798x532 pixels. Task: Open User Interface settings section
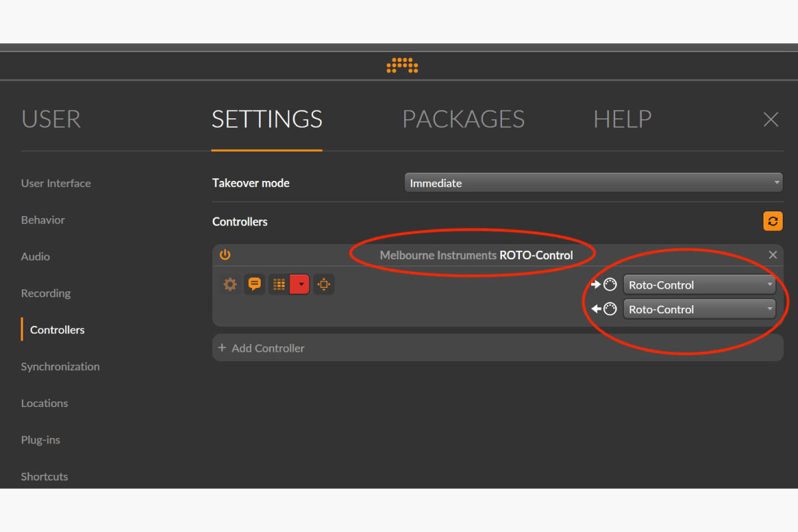pos(56,184)
